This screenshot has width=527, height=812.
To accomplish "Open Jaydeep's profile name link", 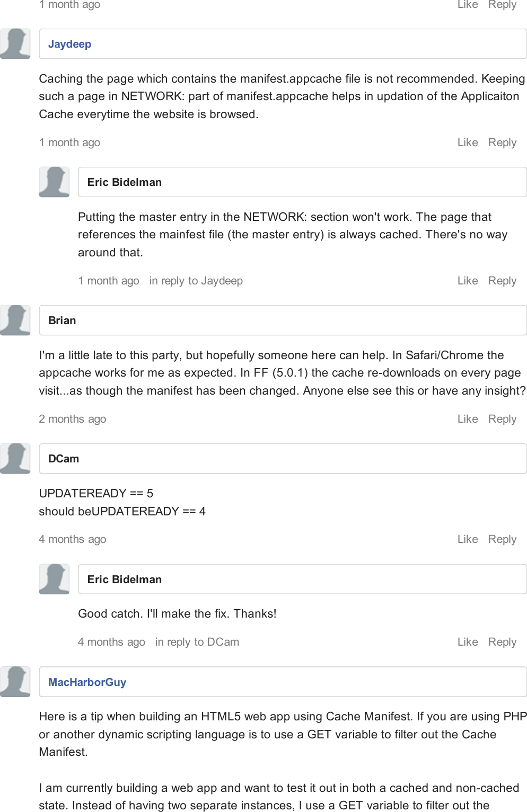I will (69, 44).
